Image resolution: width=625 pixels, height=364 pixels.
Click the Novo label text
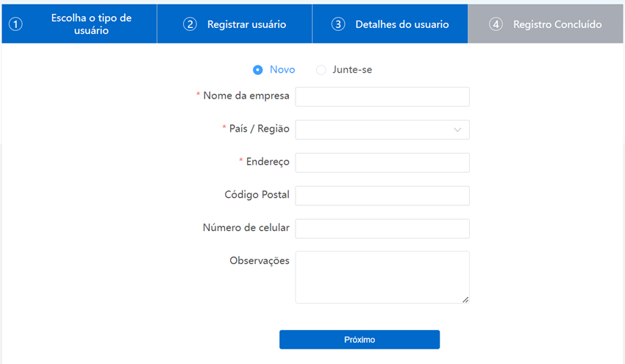[282, 70]
